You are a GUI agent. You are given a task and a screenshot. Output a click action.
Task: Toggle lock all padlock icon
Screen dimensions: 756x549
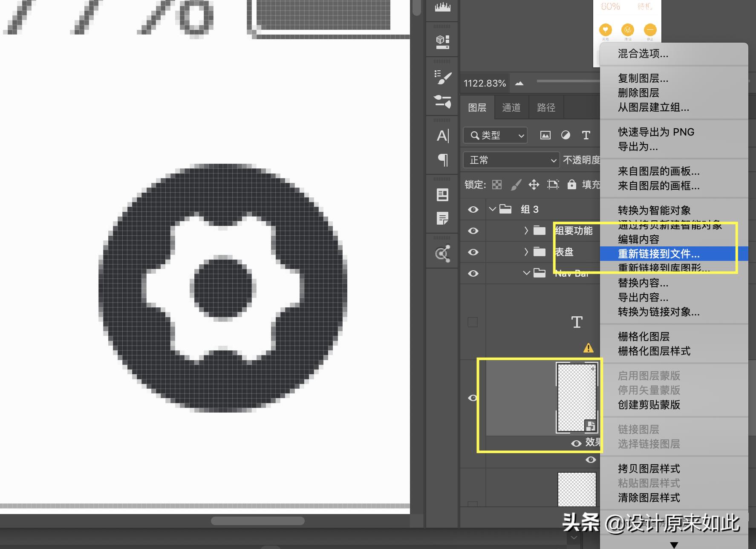572,184
